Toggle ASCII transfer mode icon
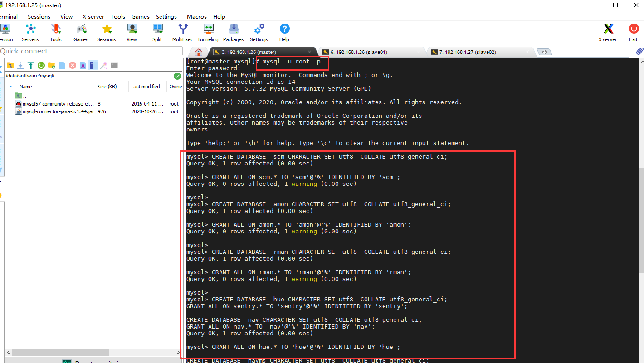Screen dimensions: 644x363 [83, 66]
